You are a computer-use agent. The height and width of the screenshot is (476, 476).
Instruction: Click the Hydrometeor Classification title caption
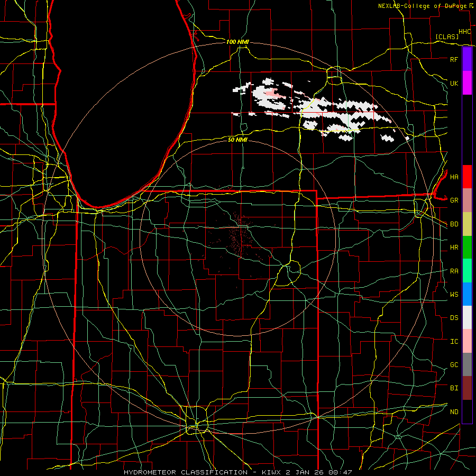point(237,472)
